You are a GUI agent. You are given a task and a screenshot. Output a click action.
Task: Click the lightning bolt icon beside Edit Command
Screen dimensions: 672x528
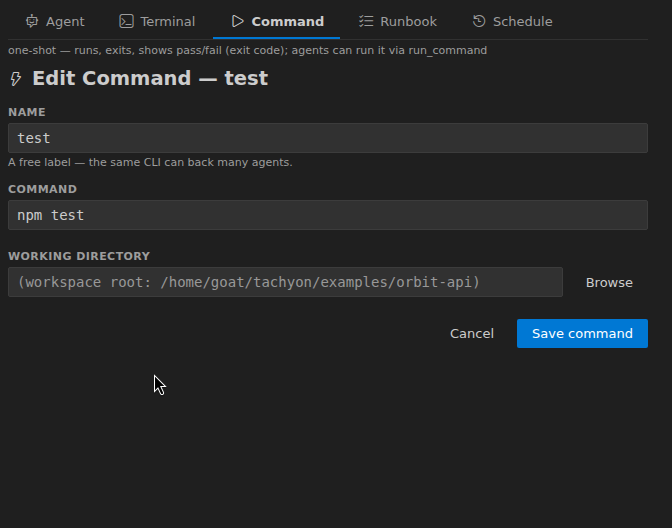tap(16, 79)
